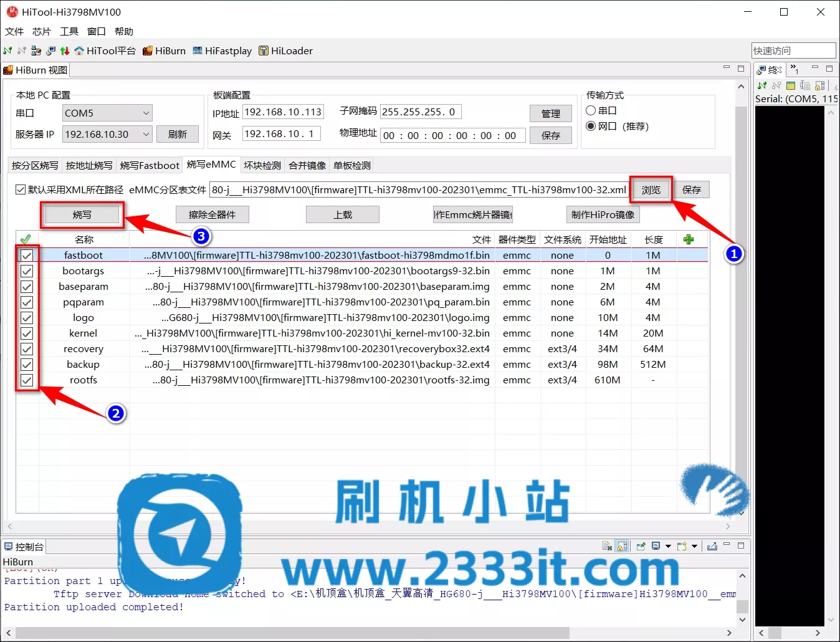Go to the HiTool平台 home page
The width and height of the screenshot is (840, 642).
105,51
